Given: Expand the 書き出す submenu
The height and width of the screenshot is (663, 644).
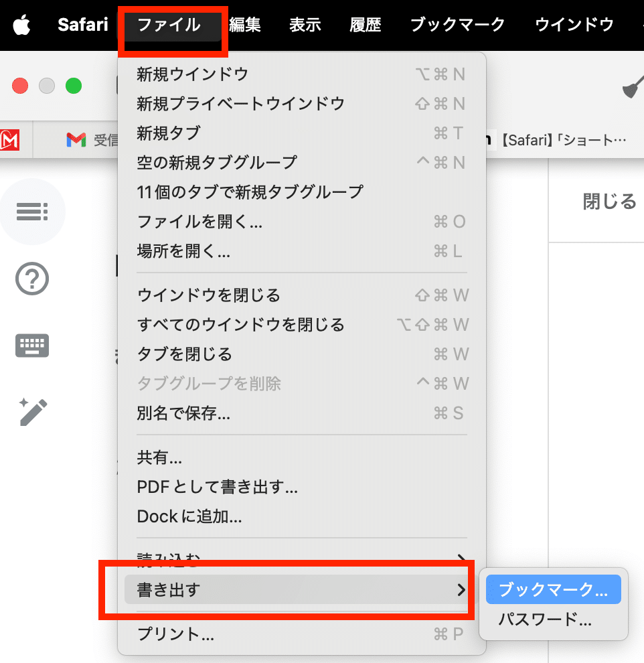Looking at the screenshot, I should tap(301, 589).
